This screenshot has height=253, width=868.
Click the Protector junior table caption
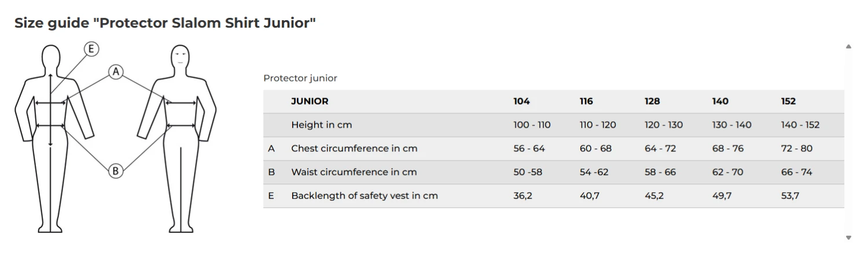[x=300, y=78]
